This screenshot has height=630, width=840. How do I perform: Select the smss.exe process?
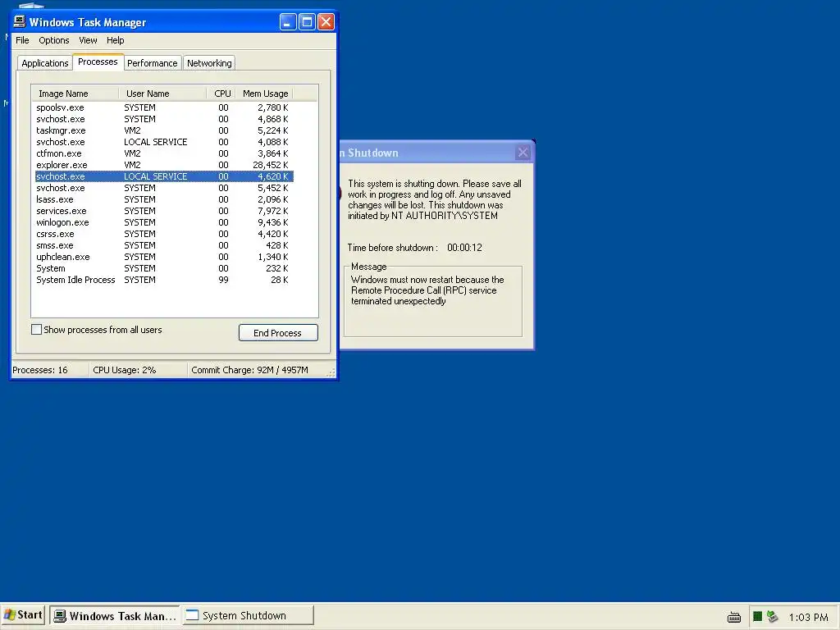(x=164, y=245)
